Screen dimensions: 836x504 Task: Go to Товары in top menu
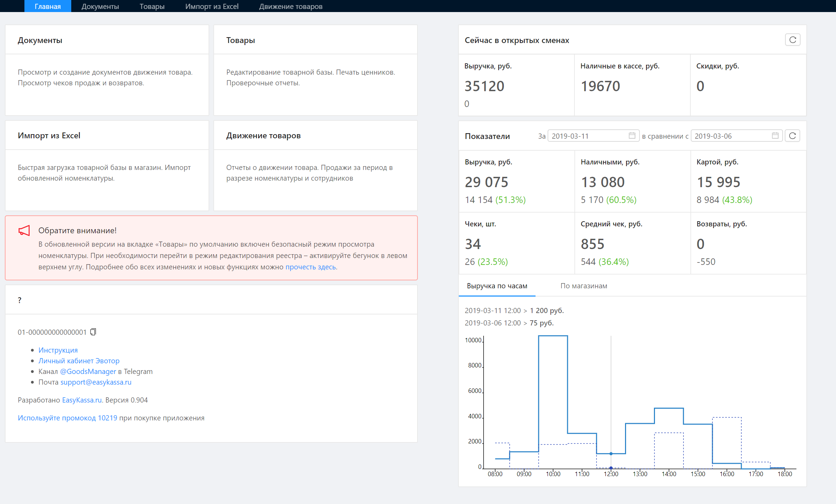click(x=152, y=6)
